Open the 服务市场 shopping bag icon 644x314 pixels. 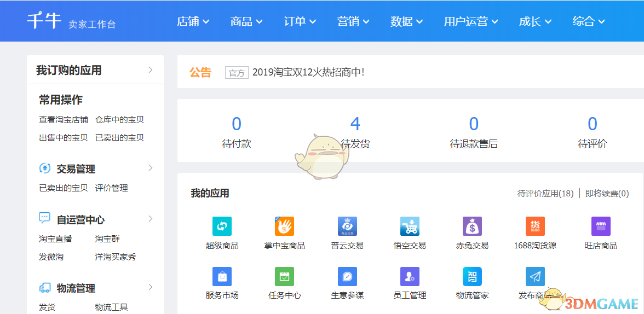tap(222, 276)
